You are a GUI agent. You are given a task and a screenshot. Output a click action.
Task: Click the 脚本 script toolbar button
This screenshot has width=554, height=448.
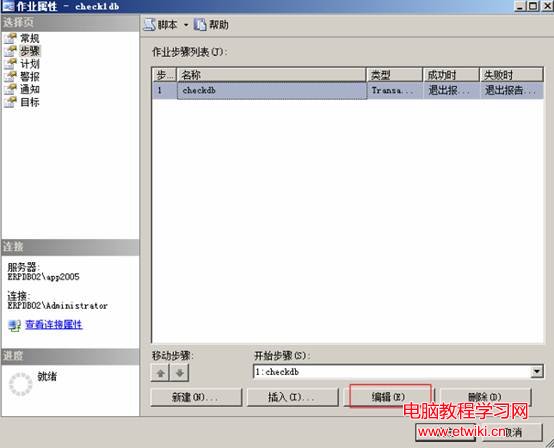pos(161,25)
